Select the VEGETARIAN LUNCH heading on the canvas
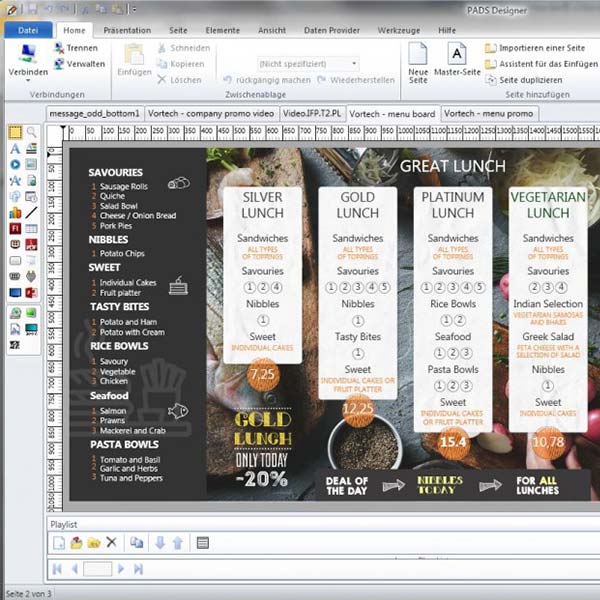 [548, 205]
